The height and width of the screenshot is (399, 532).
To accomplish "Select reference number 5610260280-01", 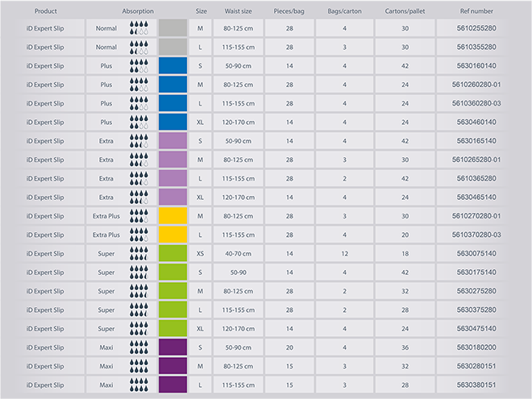I will [476, 85].
